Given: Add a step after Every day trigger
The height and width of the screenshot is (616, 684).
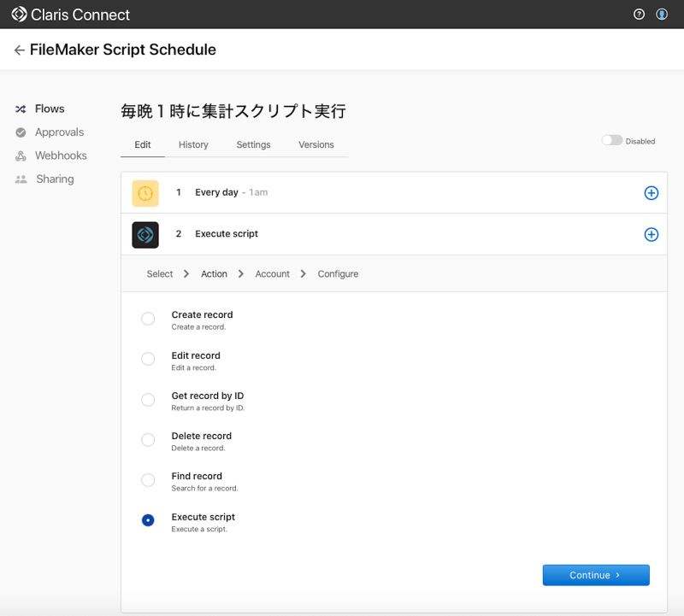Looking at the screenshot, I should (x=651, y=193).
